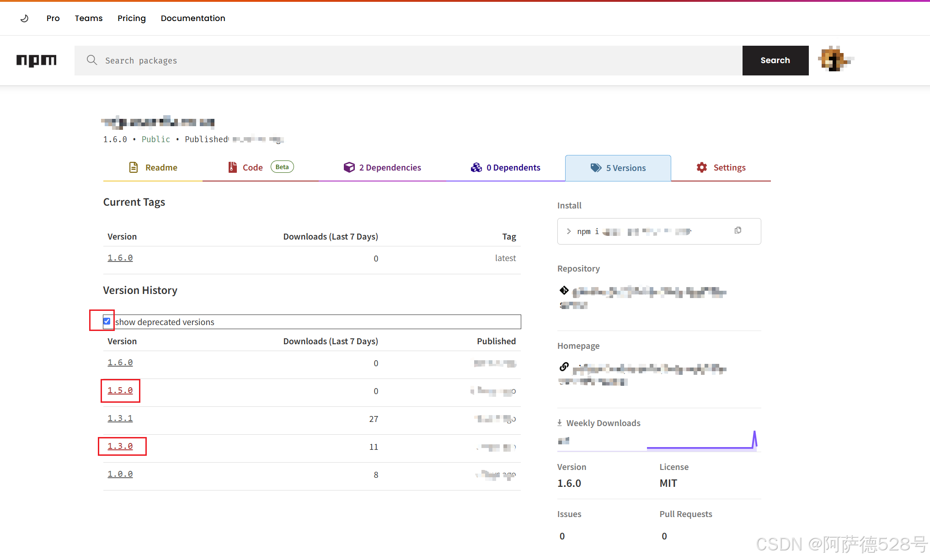Copy the npm install command
Viewport: 930px width, 560px height.
[x=738, y=230]
